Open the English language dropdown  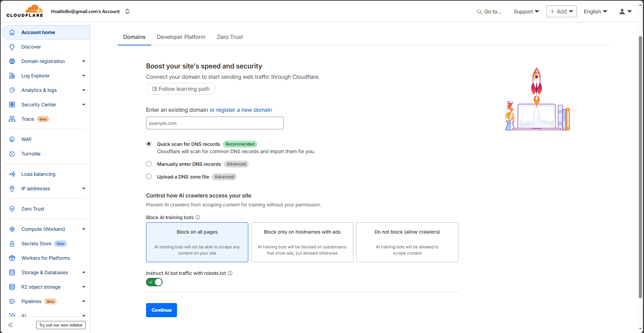point(595,11)
